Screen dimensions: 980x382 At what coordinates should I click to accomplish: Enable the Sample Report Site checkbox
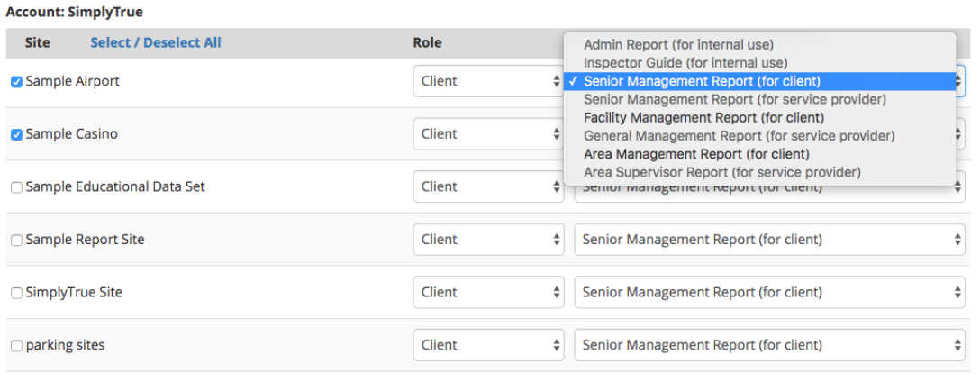click(16, 241)
